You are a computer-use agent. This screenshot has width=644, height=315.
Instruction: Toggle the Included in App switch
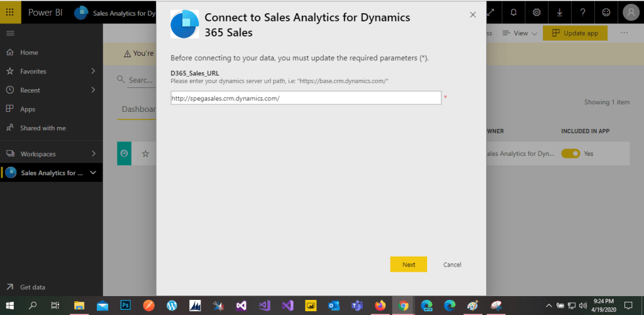click(570, 153)
